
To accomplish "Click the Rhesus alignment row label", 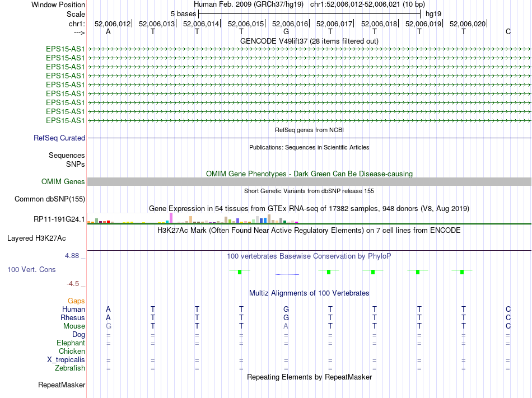I will coord(73,317).
